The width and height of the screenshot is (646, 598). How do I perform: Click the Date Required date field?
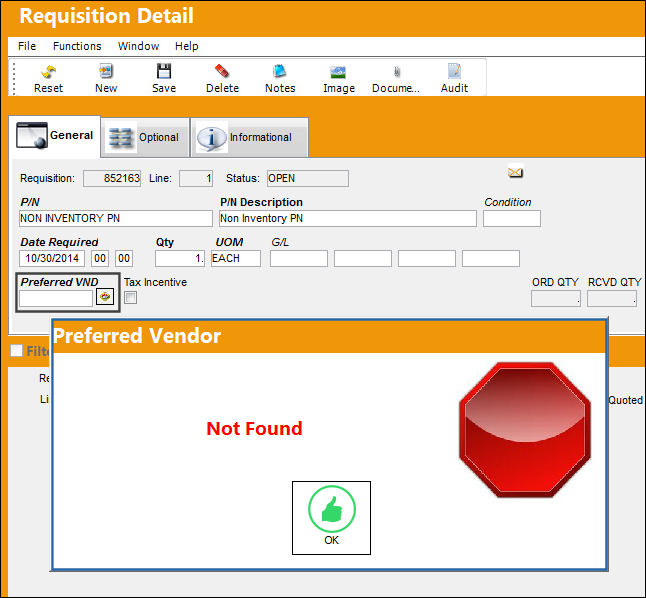pyautogui.click(x=52, y=258)
